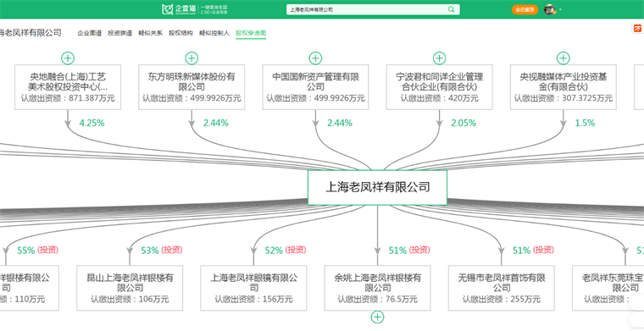Image resolution: width=644 pixels, height=331 pixels.
Task: Click 认缴出资额：307.3725万元 text
Action: point(563,98)
